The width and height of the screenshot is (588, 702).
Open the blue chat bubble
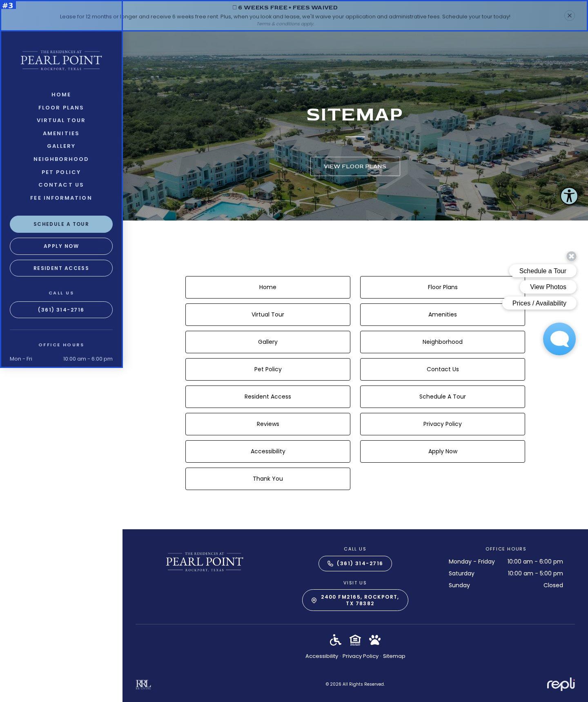click(x=559, y=339)
